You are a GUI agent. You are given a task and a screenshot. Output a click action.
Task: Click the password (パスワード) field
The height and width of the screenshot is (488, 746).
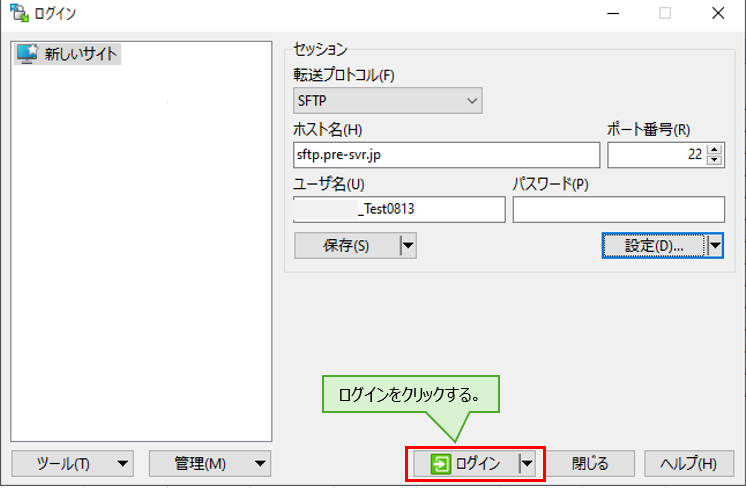click(618, 209)
